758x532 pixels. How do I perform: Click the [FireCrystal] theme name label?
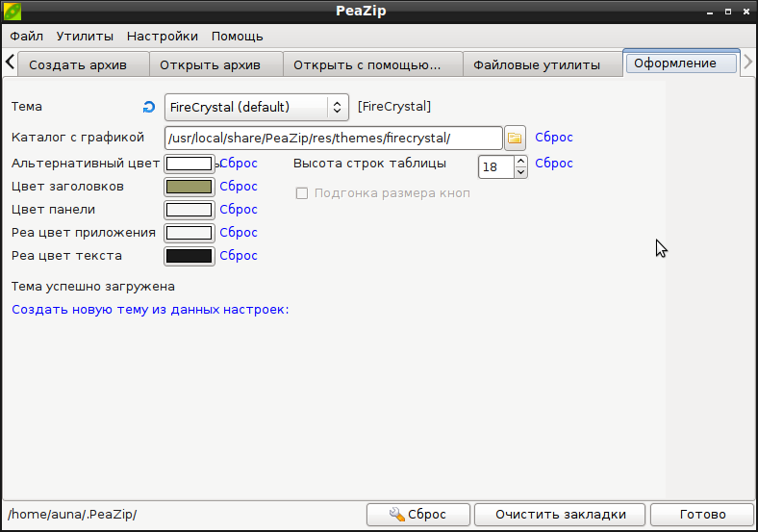click(394, 107)
